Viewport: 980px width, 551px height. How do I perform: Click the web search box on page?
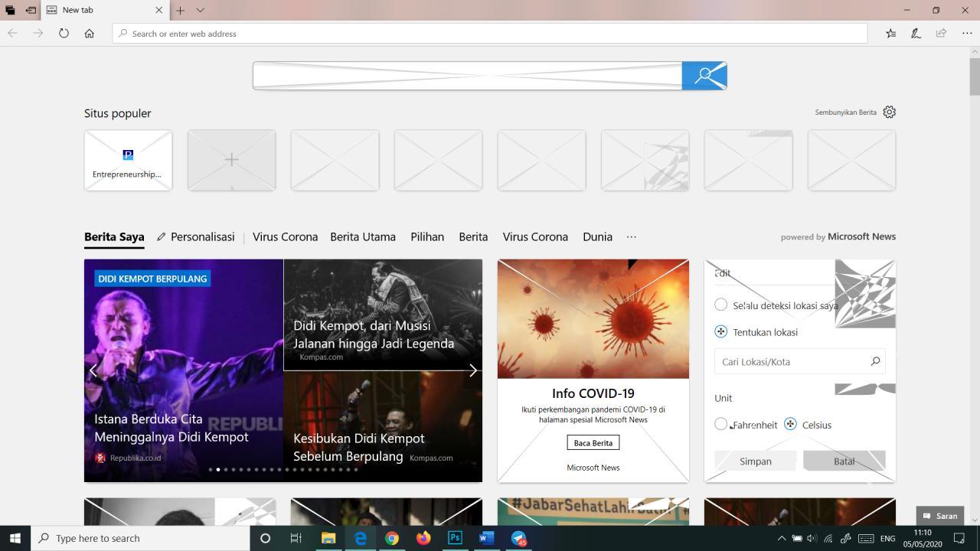468,76
